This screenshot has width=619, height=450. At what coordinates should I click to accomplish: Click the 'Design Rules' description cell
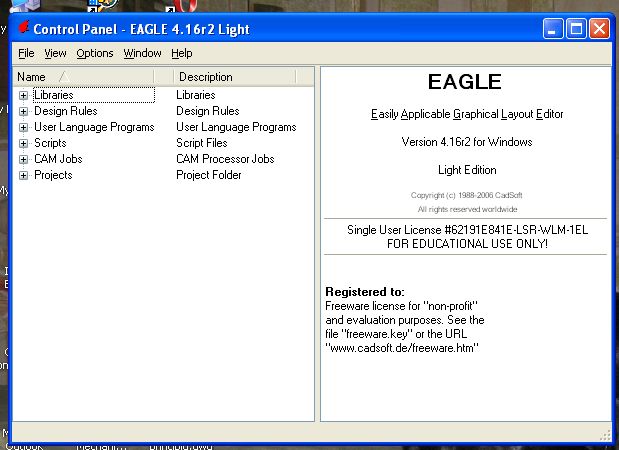[x=208, y=111]
